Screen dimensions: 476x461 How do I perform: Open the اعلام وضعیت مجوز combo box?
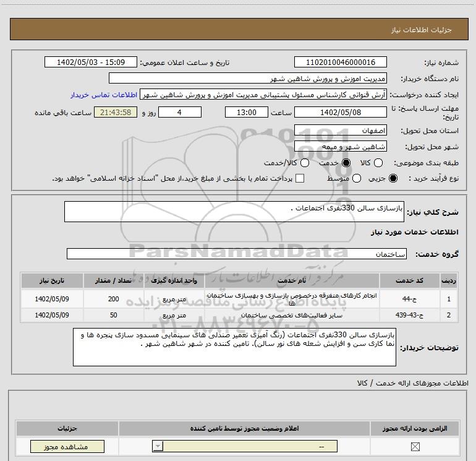[x=245, y=446]
